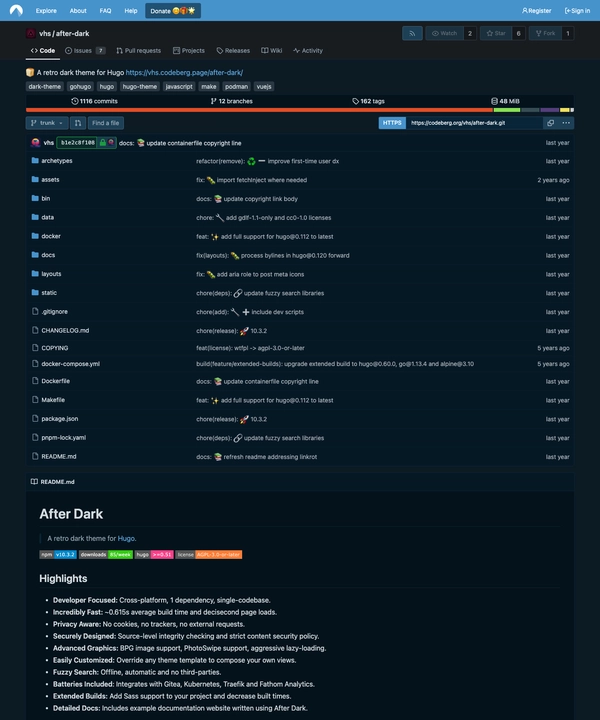
Task: Click the Codeberg logo
Action: tap(16, 10)
